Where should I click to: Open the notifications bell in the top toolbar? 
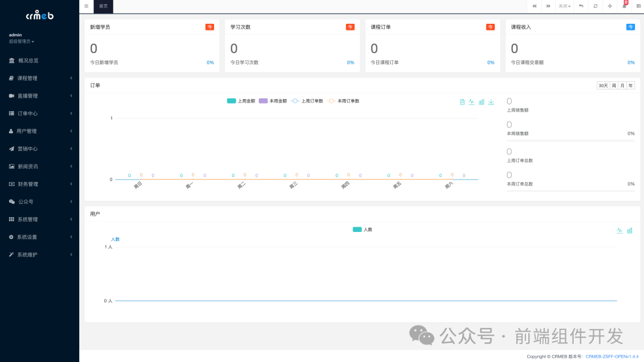tap(624, 6)
